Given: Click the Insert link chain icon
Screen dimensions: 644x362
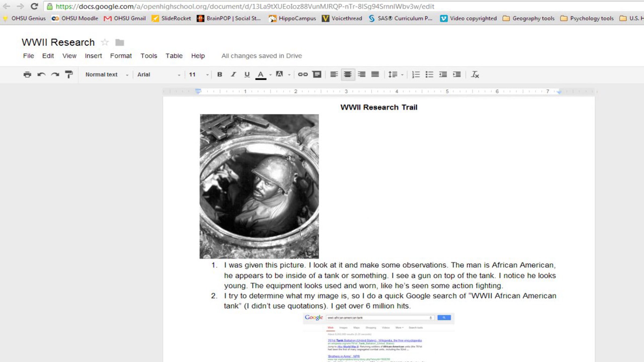Looking at the screenshot, I should 303,75.
